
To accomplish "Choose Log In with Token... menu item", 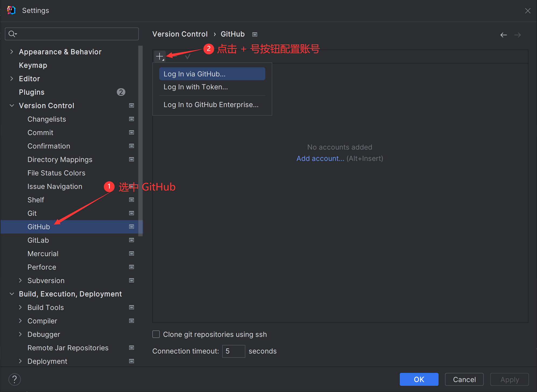I will [x=212, y=87].
